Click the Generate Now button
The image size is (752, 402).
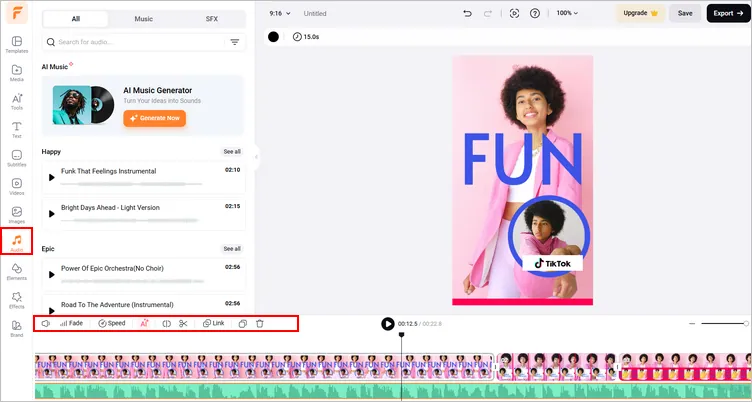point(154,118)
